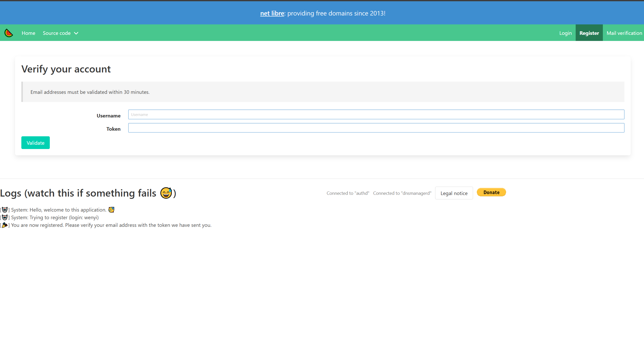Focus the Token input field
The height and width of the screenshot is (356, 644).
[x=376, y=128]
